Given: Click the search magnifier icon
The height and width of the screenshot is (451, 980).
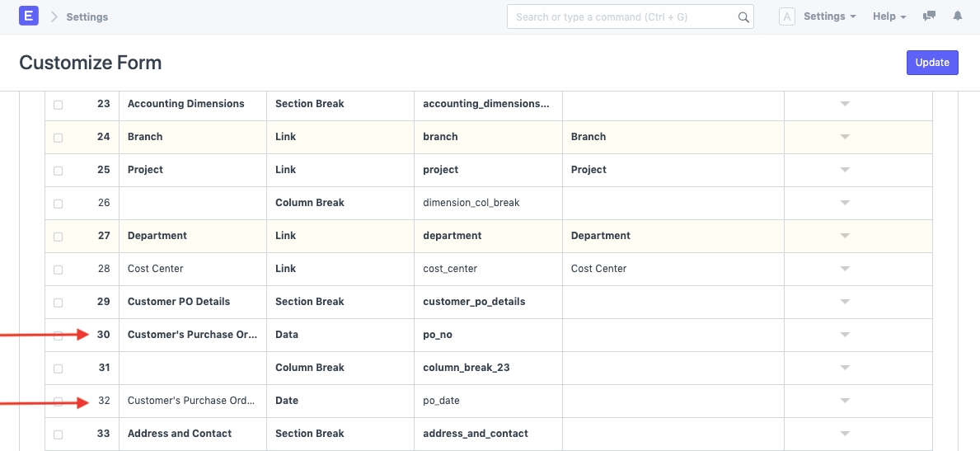Looking at the screenshot, I should pyautogui.click(x=743, y=17).
